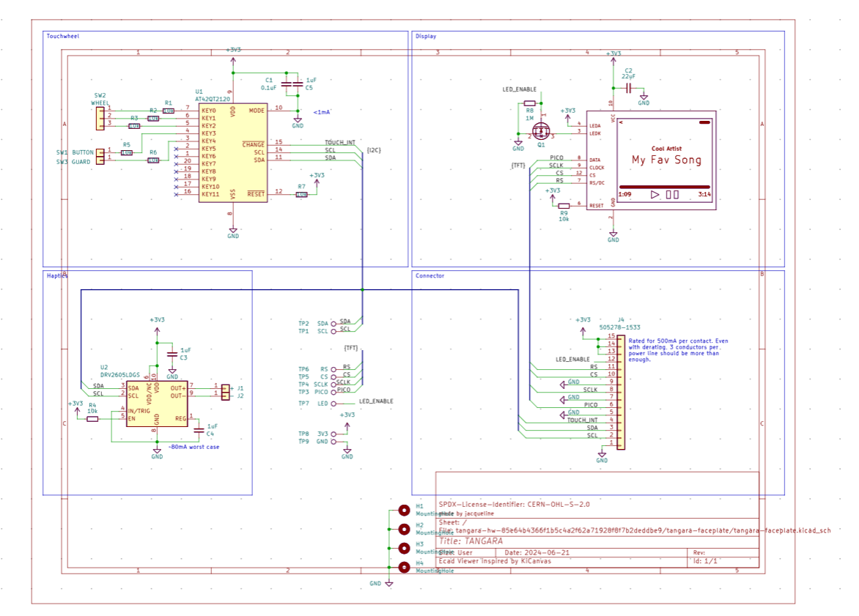Click the Display section label
This screenshot has width=859, height=616.
426,36
